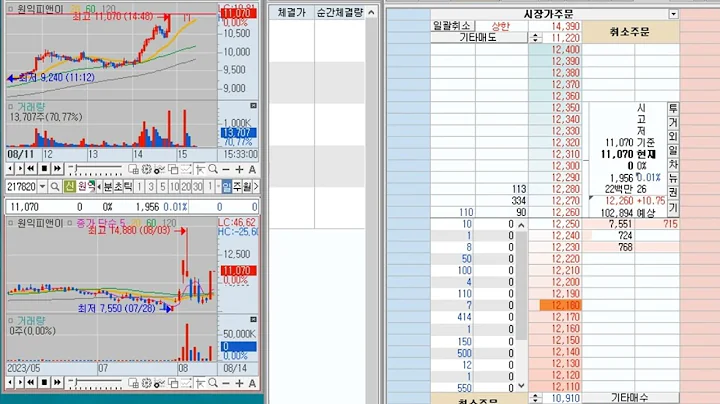Open chart layout icon in upper chart toolbar
This screenshot has height=404, width=720.
coord(133,169)
